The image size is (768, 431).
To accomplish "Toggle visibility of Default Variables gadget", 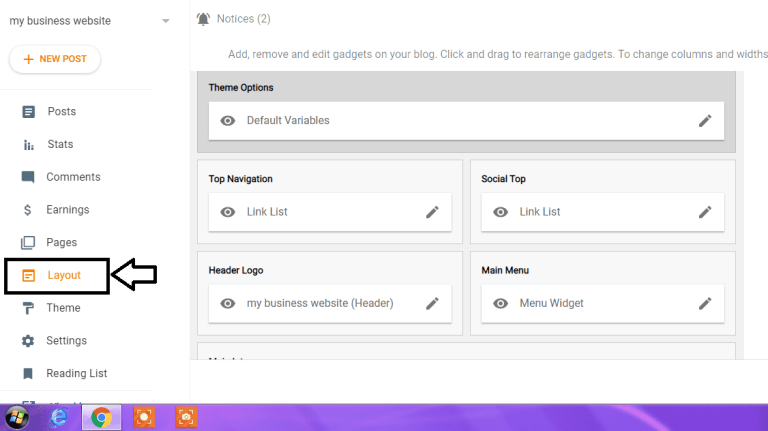I will pyautogui.click(x=228, y=120).
